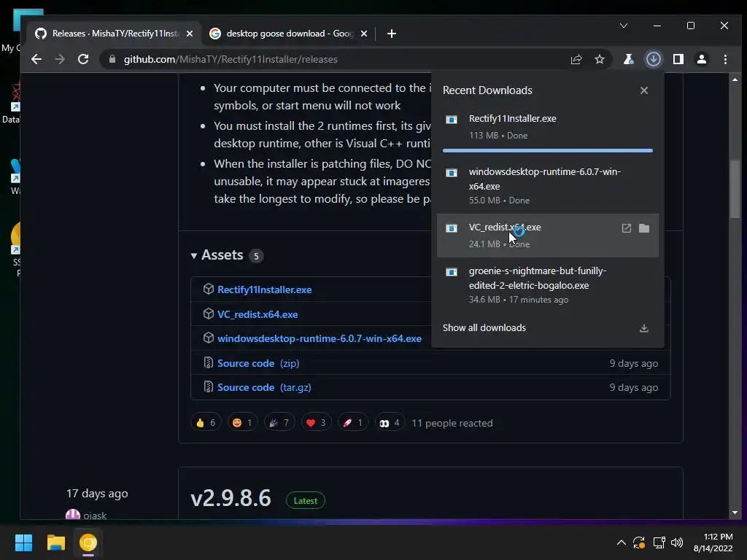
Task: Toggle eyes reaction with 4
Action: (x=390, y=423)
